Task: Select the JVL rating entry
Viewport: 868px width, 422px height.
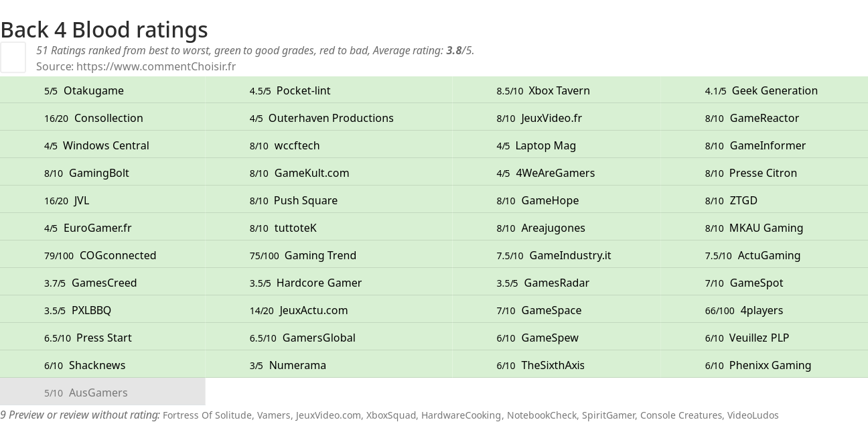Action: pyautogui.click(x=102, y=200)
